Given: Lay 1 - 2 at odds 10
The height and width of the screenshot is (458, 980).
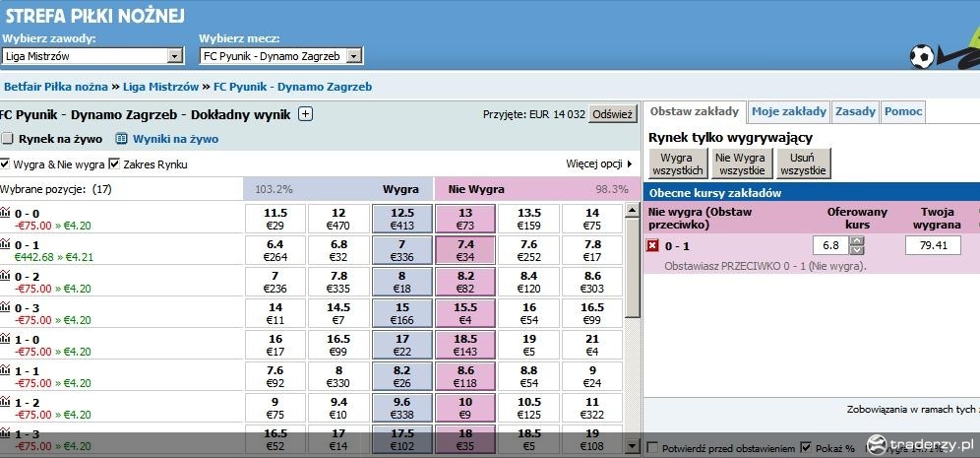Looking at the screenshot, I should pos(465,408).
